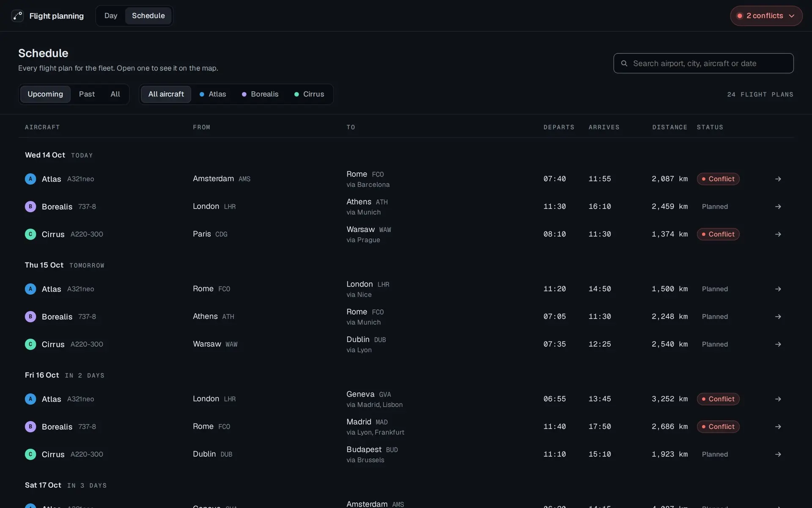The height and width of the screenshot is (508, 812).
Task: Click the Fri 16 Oct date heading
Action: tap(42, 375)
